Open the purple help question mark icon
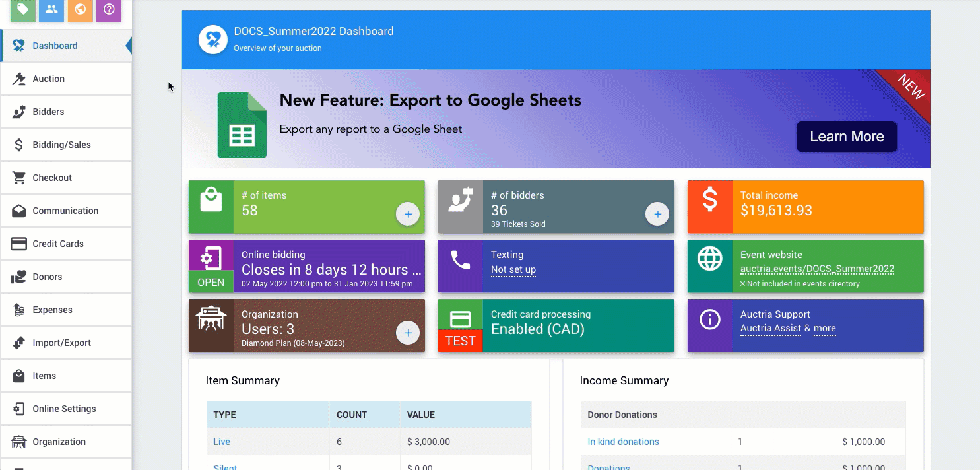Screen dimensions: 980x470 click(109, 9)
